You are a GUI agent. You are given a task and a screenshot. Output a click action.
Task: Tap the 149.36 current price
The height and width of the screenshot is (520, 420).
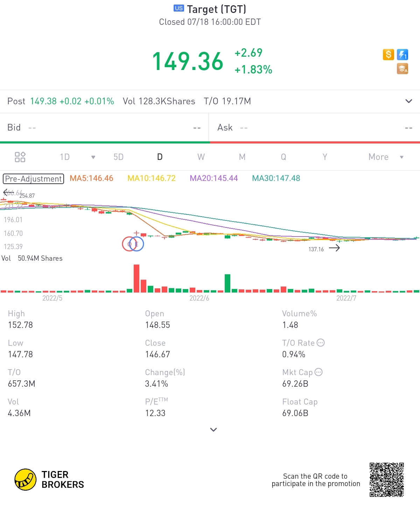(188, 61)
